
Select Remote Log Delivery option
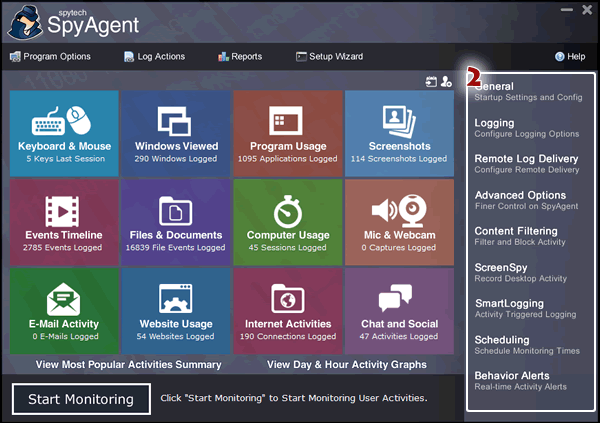click(527, 164)
